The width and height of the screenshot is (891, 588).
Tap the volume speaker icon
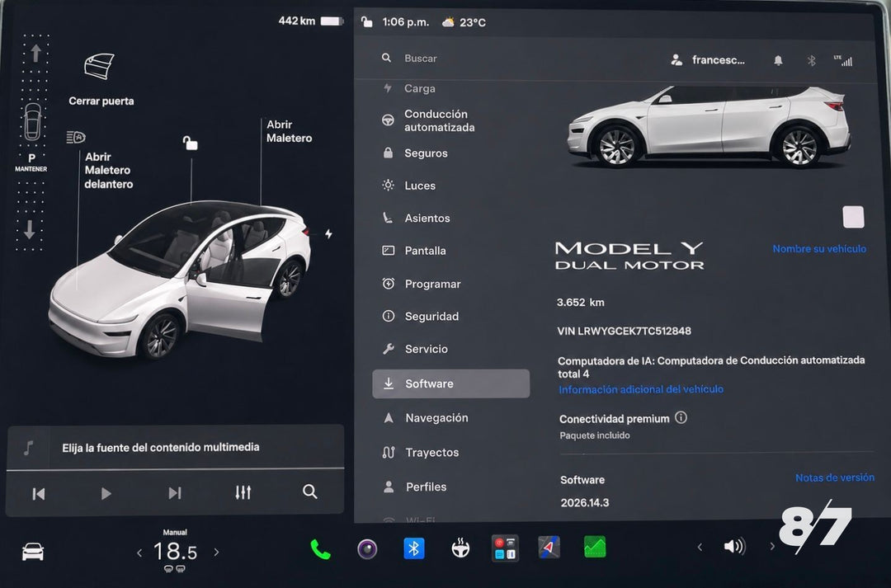pos(734,547)
